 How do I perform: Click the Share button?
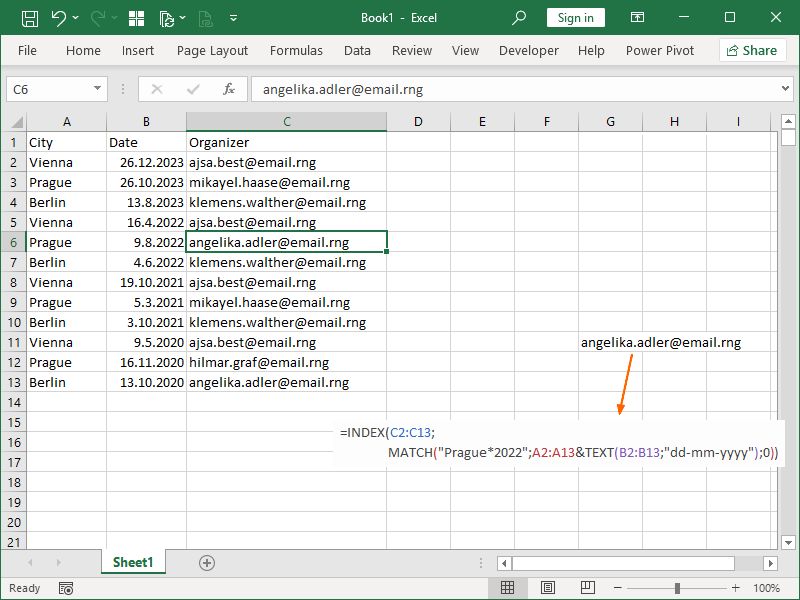tap(753, 51)
